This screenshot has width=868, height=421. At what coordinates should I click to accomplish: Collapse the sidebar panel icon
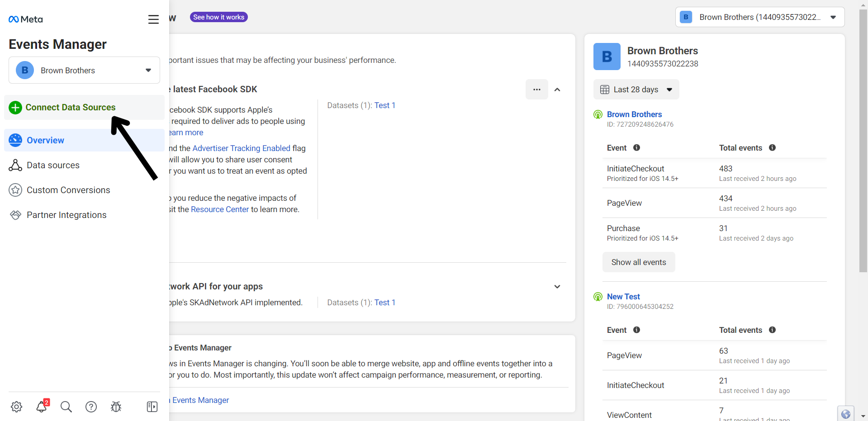(152, 407)
